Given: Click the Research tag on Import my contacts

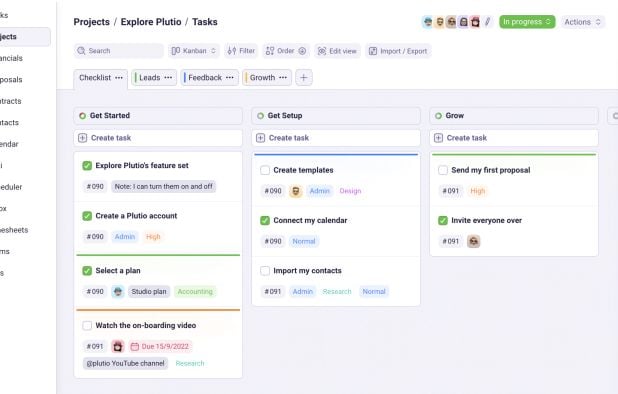Looking at the screenshot, I should [337, 292].
